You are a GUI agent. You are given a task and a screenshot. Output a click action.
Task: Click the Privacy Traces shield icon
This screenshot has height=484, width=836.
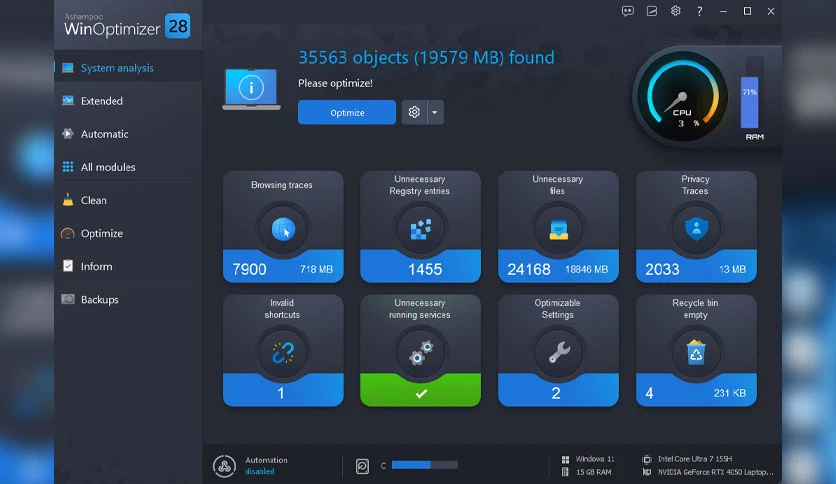(x=696, y=229)
